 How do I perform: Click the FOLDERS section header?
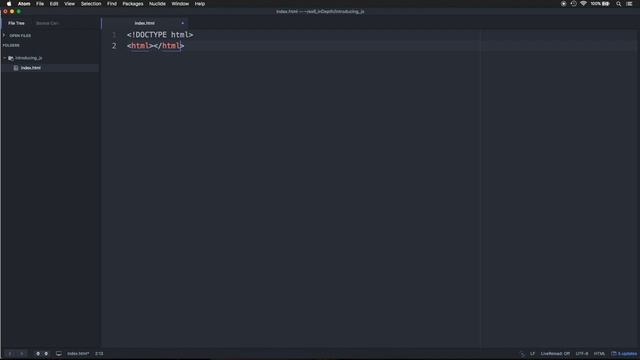pos(11,45)
